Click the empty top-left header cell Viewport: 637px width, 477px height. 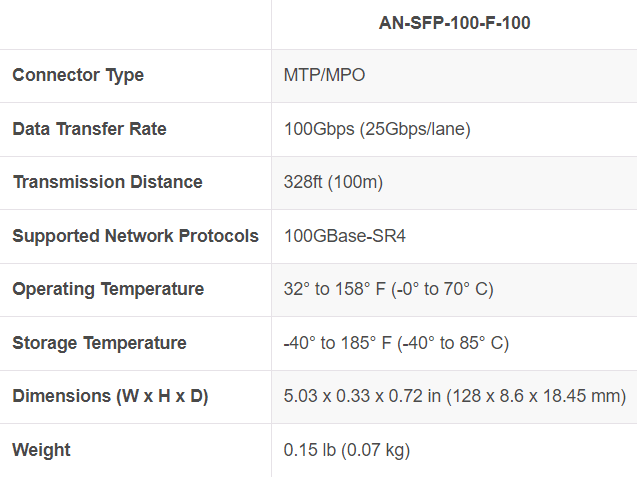click(x=135, y=23)
